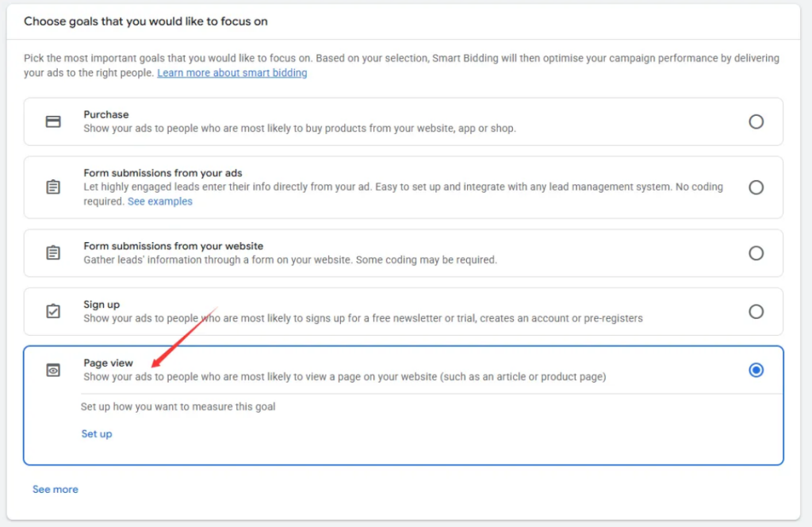812x527 pixels.
Task: Click the 'Page view' goal title text
Action: pyautogui.click(x=109, y=363)
